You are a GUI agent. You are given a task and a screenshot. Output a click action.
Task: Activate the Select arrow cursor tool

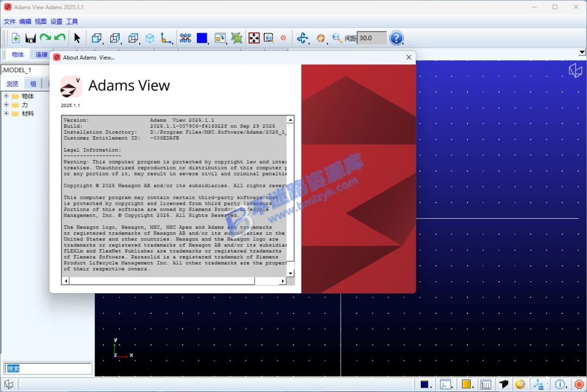click(77, 38)
